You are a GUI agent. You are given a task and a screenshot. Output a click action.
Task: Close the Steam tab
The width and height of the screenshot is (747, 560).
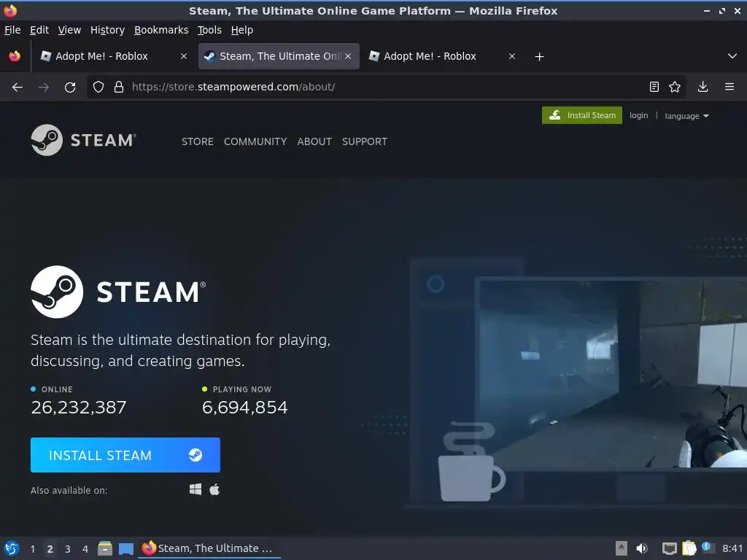point(348,56)
